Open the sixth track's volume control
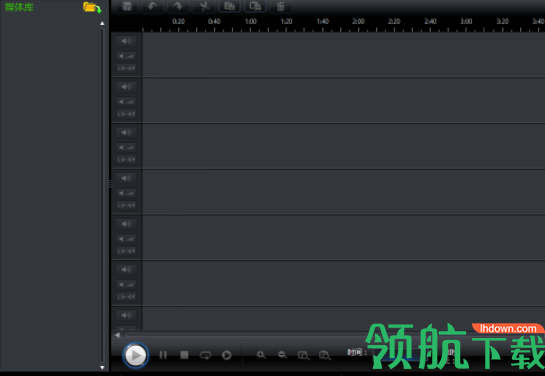 coord(126,285)
